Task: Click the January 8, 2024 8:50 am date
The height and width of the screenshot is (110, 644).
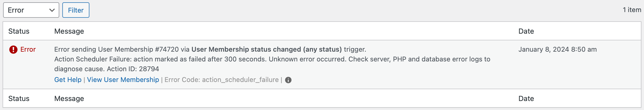Action: tap(557, 49)
